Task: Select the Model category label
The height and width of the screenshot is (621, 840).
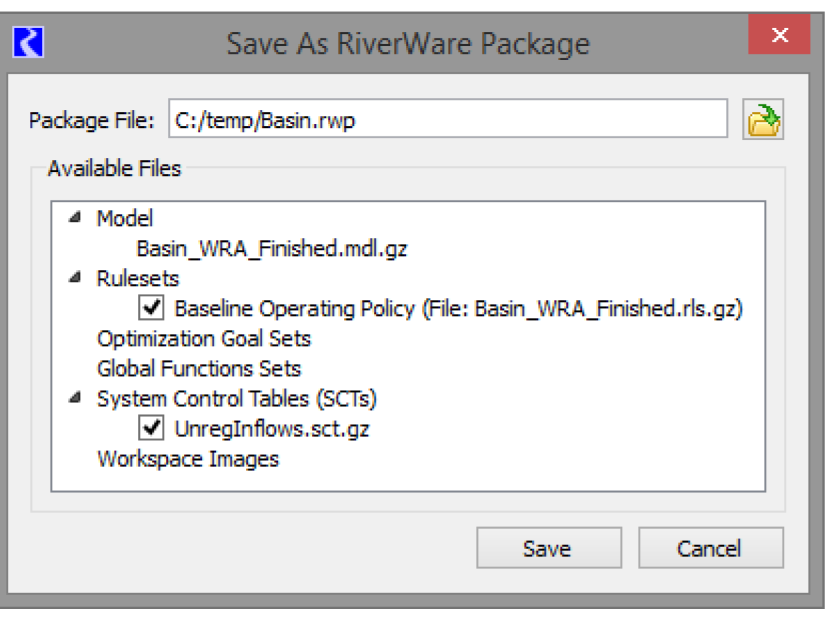Action: tap(125, 218)
